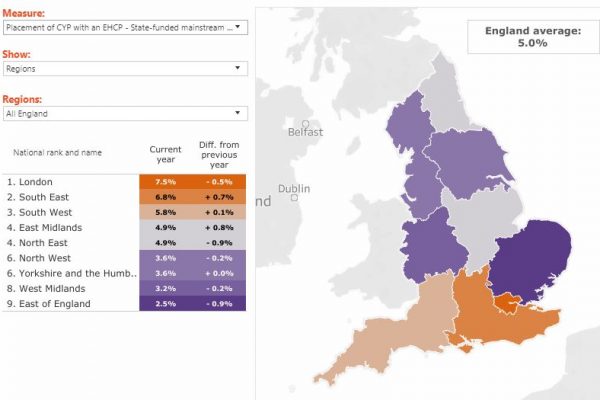600x400 pixels.
Task: Open the Measure dropdown
Action: 125,27
